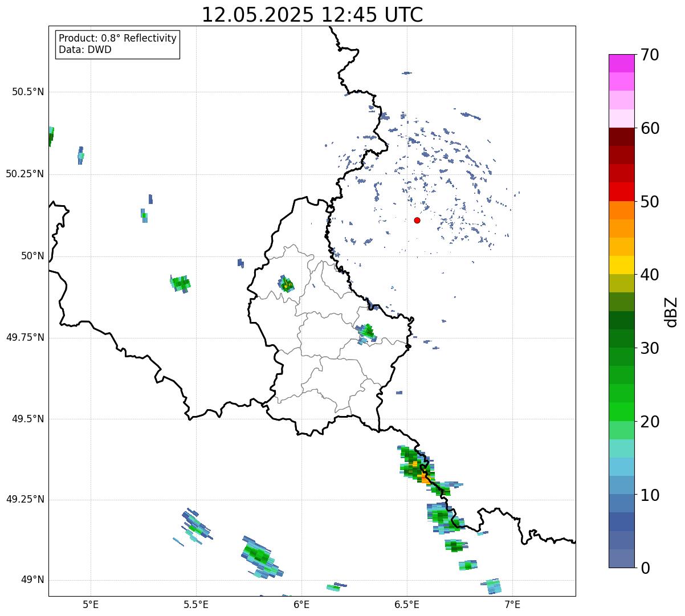Click the orange swatch just below 50 dBZ
Screen dimensions: 685x616
pyautogui.click(x=621, y=210)
